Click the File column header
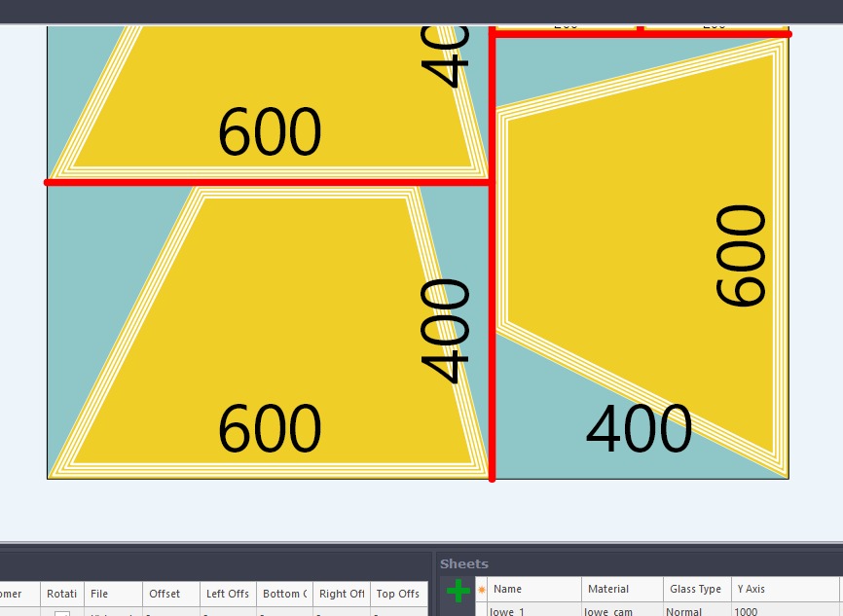This screenshot has width=843, height=616. pyautogui.click(x=112, y=594)
